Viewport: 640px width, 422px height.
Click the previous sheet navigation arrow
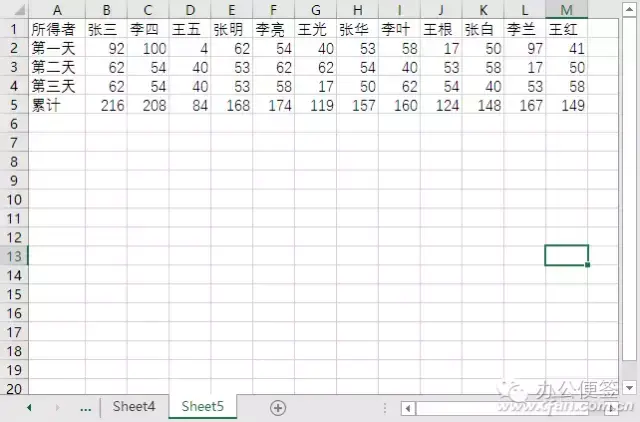(29, 407)
